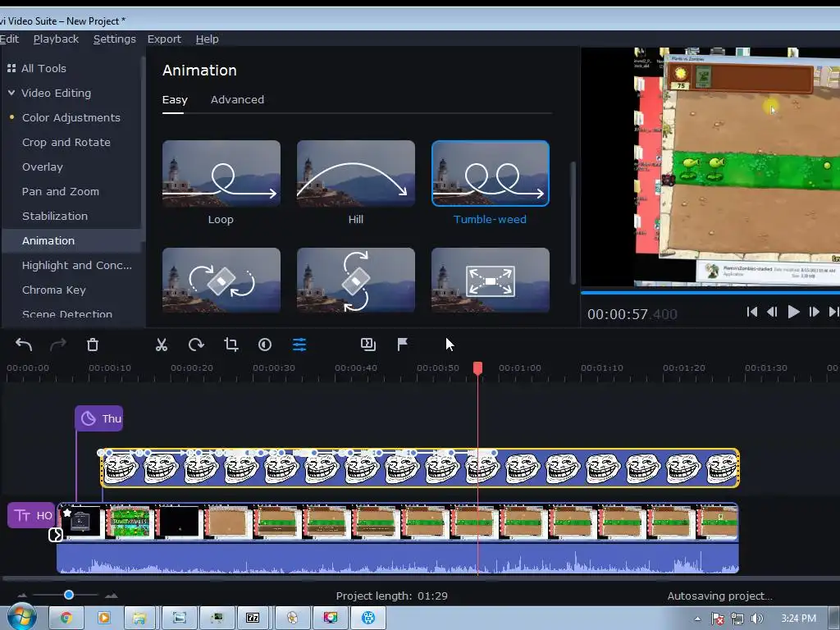The image size is (840, 630).
Task: Select the HO title clip
Action: [x=31, y=515]
